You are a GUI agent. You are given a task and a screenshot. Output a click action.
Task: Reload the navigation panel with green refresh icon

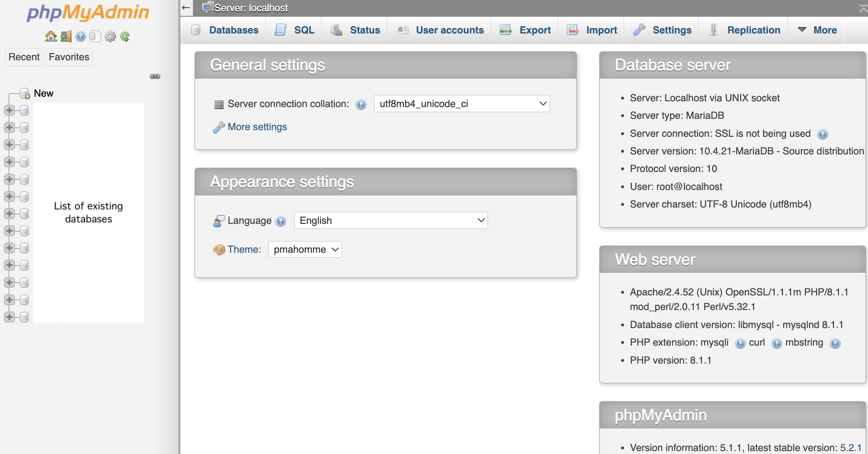pos(124,36)
